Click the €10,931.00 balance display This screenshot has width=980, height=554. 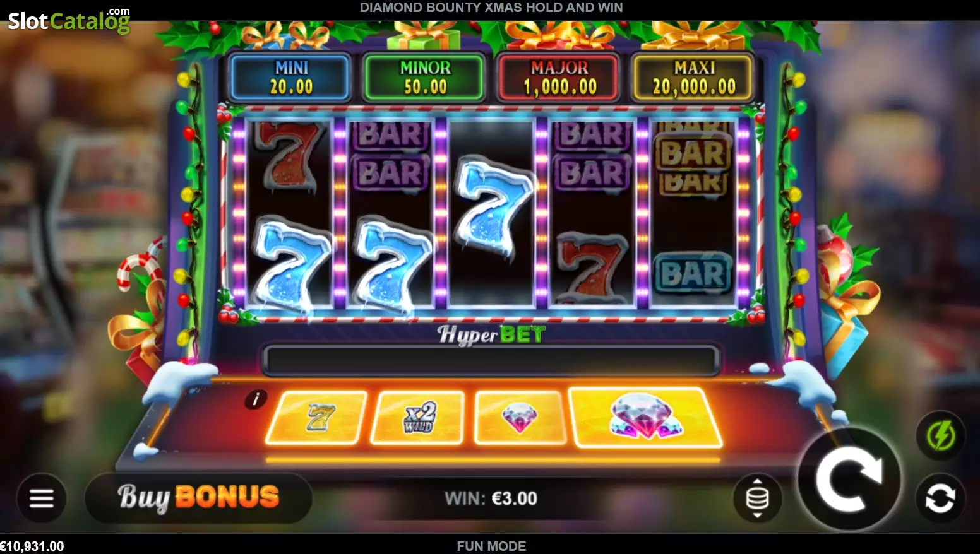coord(32,546)
